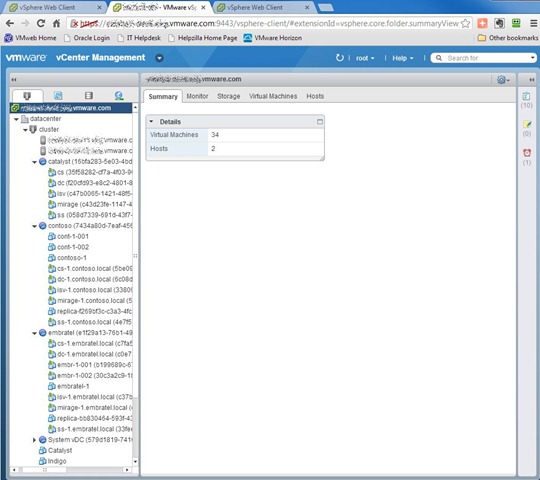Collapse the cluster tree node
Screen dimensions: 540x480
25,130
